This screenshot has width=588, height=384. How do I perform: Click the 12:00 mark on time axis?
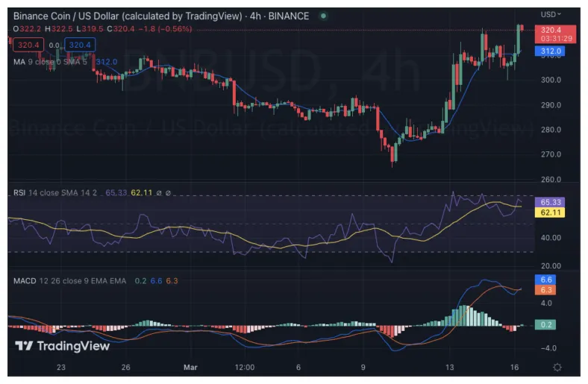[245, 367]
